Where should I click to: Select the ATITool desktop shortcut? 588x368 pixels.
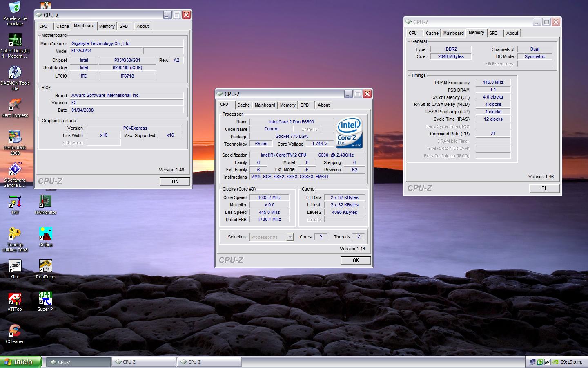[15, 302]
